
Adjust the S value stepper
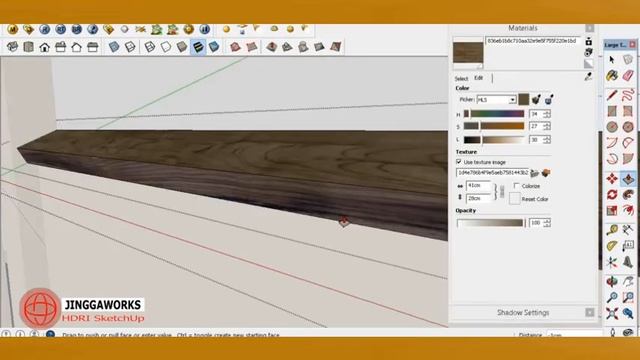[547, 126]
